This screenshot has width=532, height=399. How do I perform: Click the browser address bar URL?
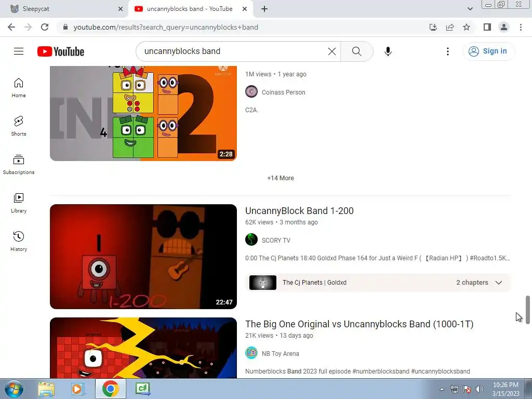tap(166, 27)
